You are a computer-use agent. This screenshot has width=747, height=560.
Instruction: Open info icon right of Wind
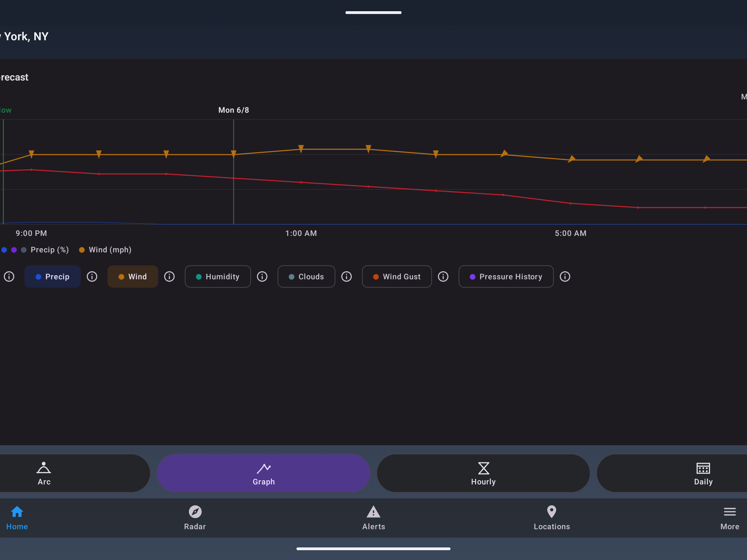pyautogui.click(x=169, y=276)
